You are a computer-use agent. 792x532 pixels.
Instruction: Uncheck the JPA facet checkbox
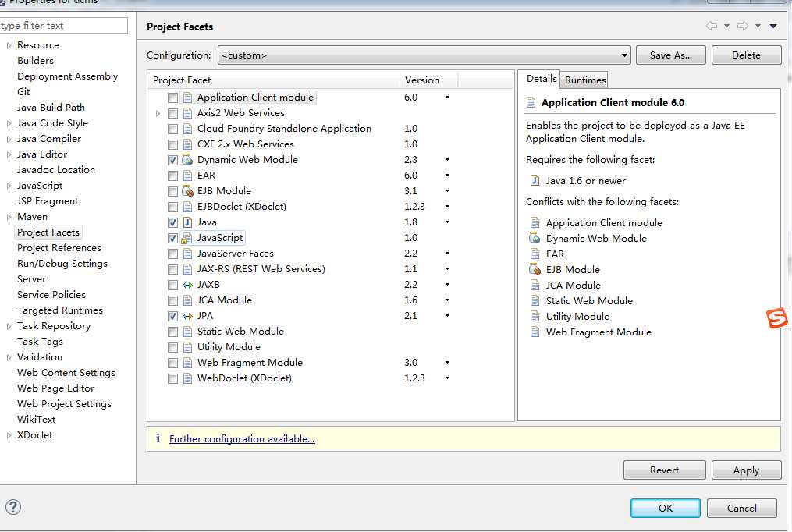[172, 317]
